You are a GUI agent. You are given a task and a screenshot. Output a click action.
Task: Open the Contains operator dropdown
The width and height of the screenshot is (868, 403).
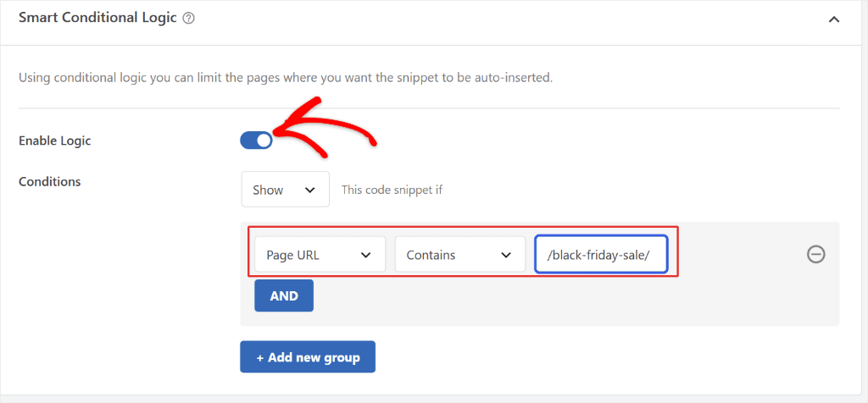click(x=460, y=255)
